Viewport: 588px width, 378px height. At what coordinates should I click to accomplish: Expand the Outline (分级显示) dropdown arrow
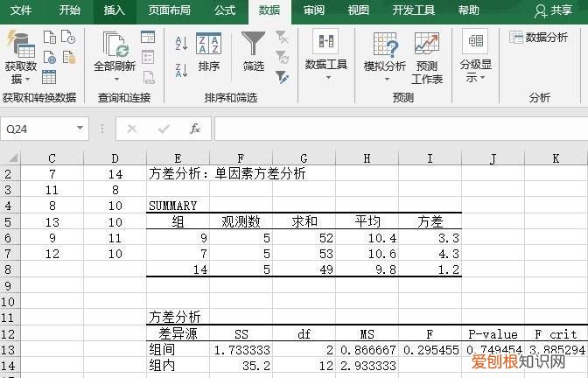[483, 78]
